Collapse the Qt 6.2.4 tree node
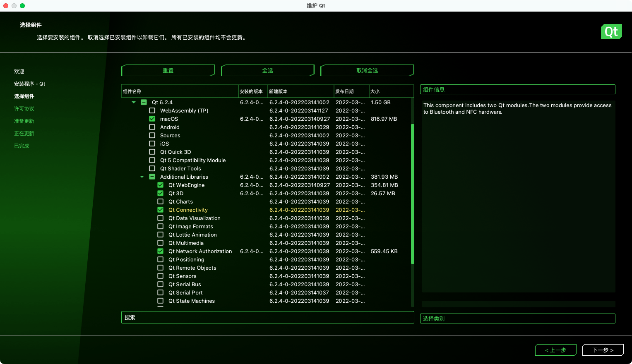Viewport: 632px width, 364px height. (134, 102)
